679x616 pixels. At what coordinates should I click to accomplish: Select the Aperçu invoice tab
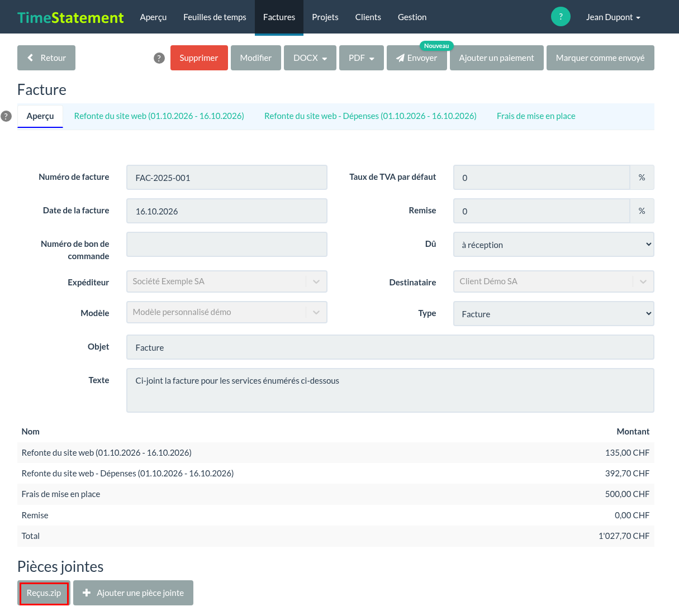click(40, 116)
